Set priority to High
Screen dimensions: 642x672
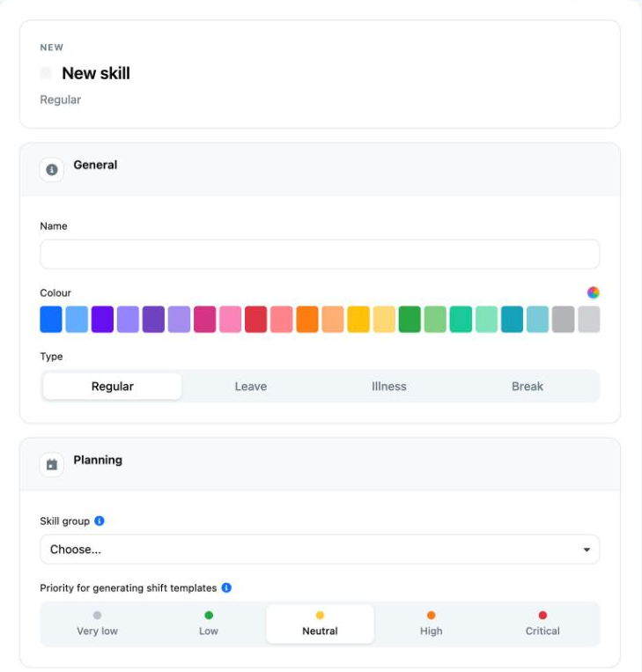pos(432,624)
